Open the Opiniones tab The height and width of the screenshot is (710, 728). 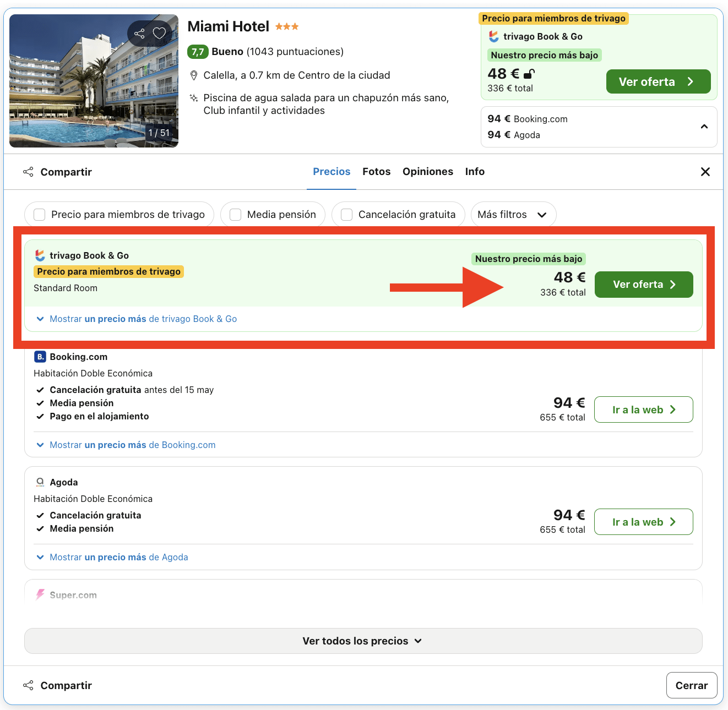click(x=428, y=171)
